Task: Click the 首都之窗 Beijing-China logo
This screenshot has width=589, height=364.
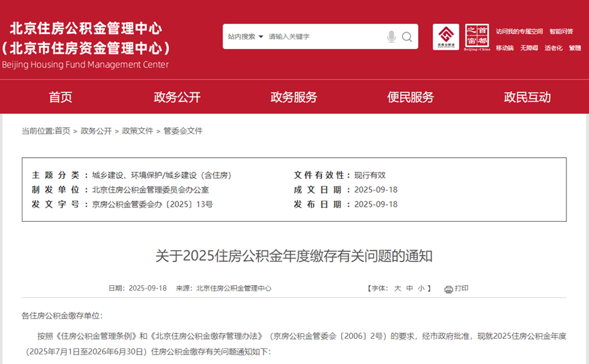Action: point(477,37)
